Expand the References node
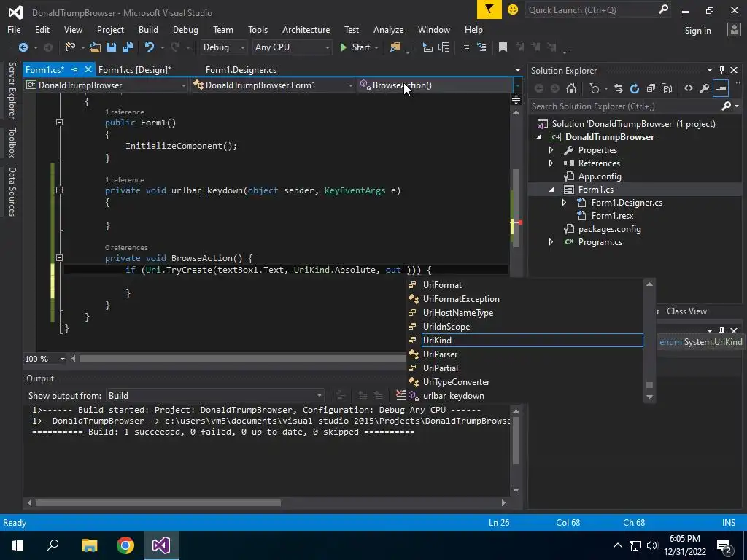747x560 pixels. [551, 163]
